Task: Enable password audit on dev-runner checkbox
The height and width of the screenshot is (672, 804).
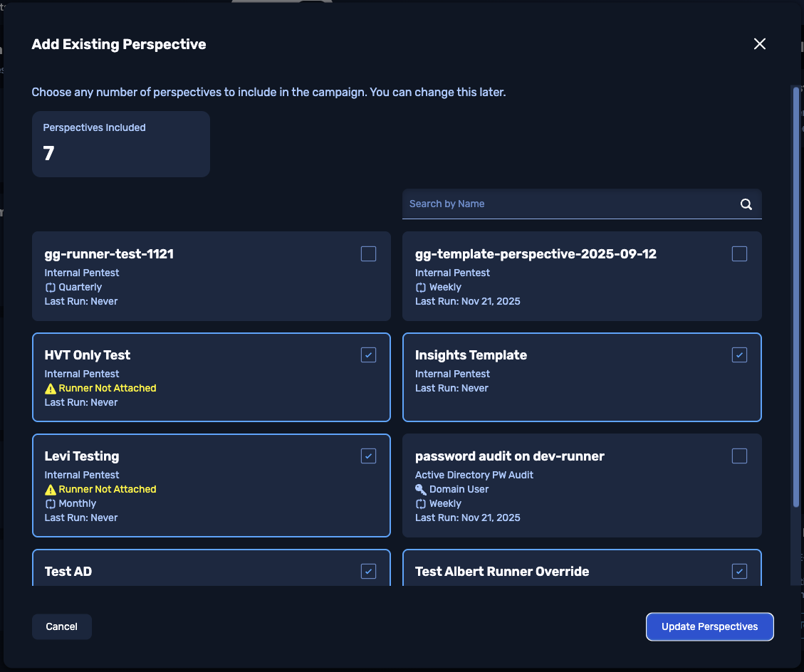Action: tap(739, 456)
